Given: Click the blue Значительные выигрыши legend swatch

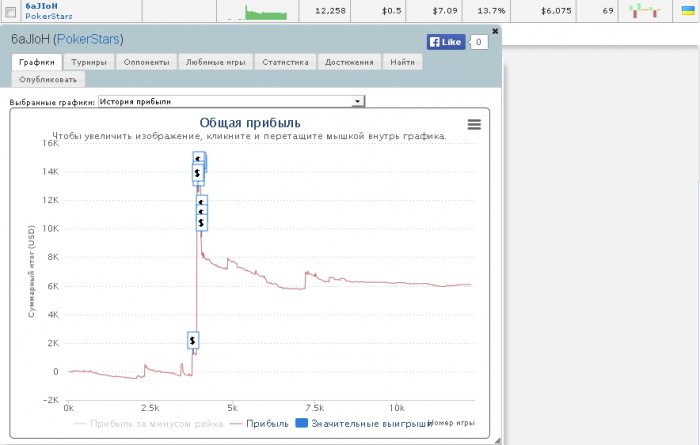Looking at the screenshot, I should 302,423.
